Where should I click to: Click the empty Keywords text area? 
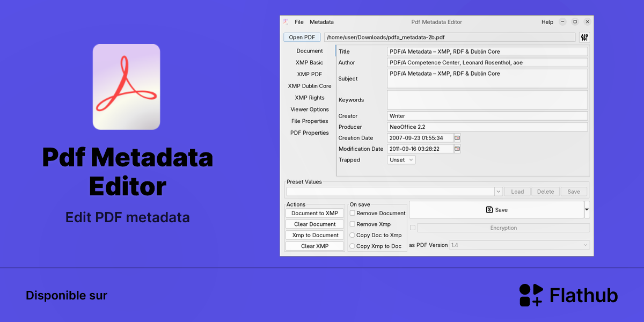(x=487, y=100)
